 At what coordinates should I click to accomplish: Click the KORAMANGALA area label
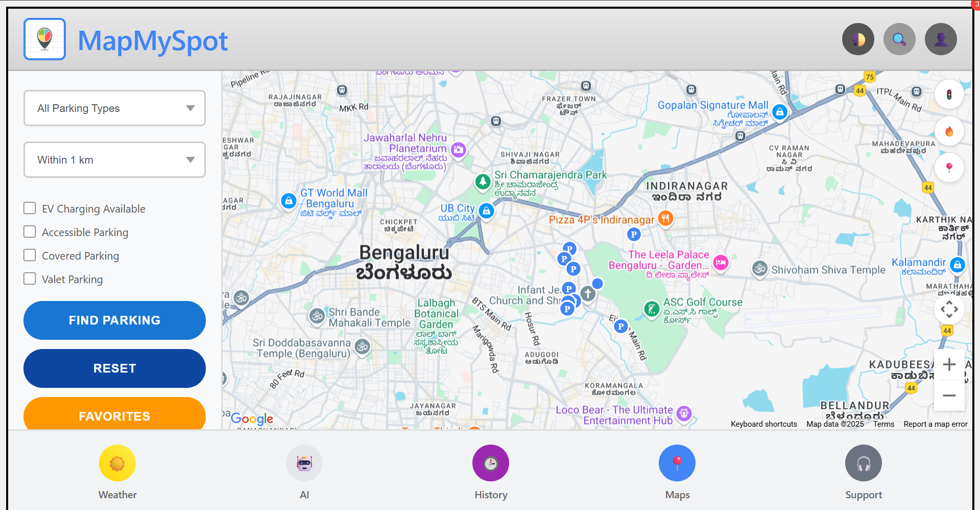[x=613, y=389]
